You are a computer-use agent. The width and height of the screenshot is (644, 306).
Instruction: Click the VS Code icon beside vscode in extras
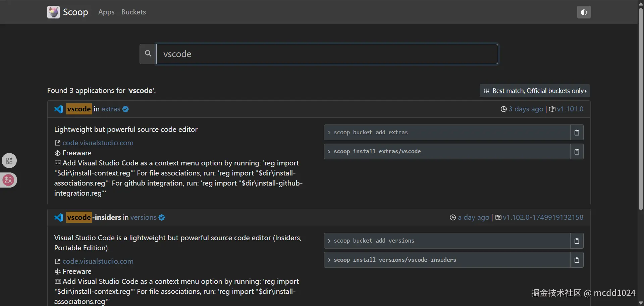pyautogui.click(x=59, y=109)
